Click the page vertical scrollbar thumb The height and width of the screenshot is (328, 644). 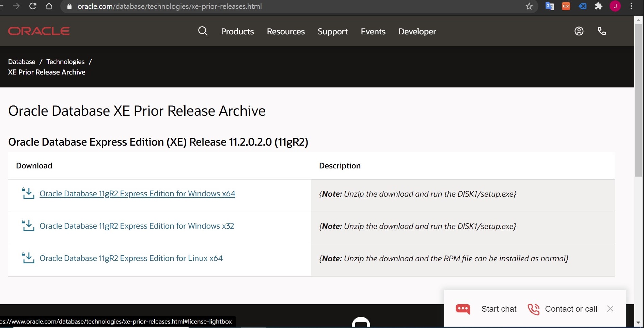click(638, 100)
